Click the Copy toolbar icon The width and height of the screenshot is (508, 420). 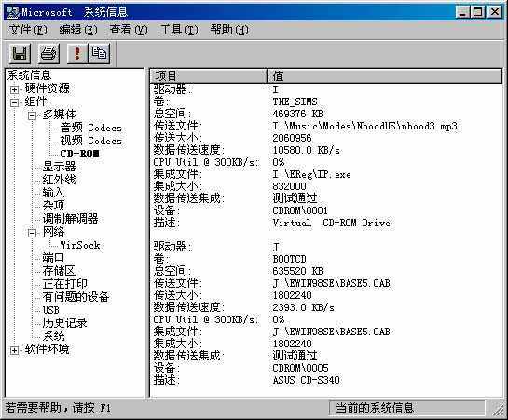coord(99,53)
